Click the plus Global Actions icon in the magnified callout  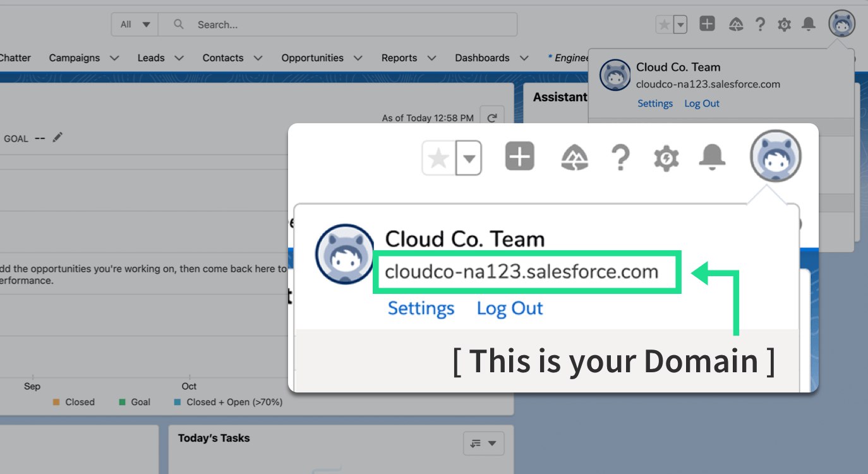(x=520, y=155)
